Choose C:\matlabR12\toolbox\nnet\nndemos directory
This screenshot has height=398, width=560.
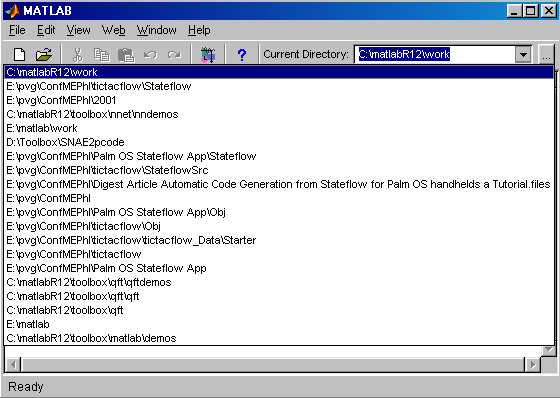point(279,114)
